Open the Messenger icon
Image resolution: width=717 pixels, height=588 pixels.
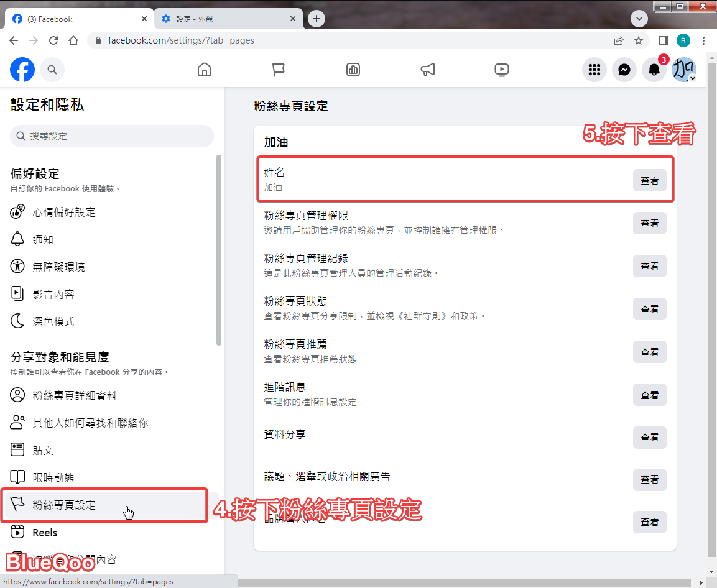coord(624,70)
